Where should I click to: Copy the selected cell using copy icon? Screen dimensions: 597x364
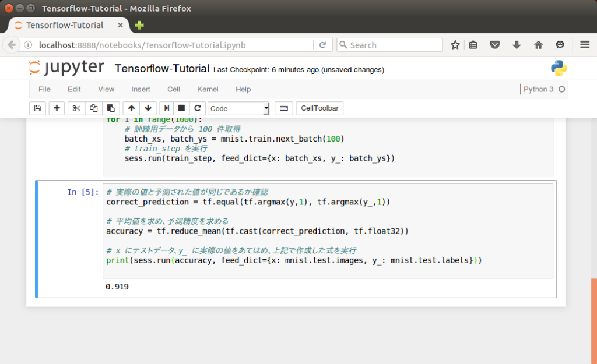pyautogui.click(x=94, y=108)
